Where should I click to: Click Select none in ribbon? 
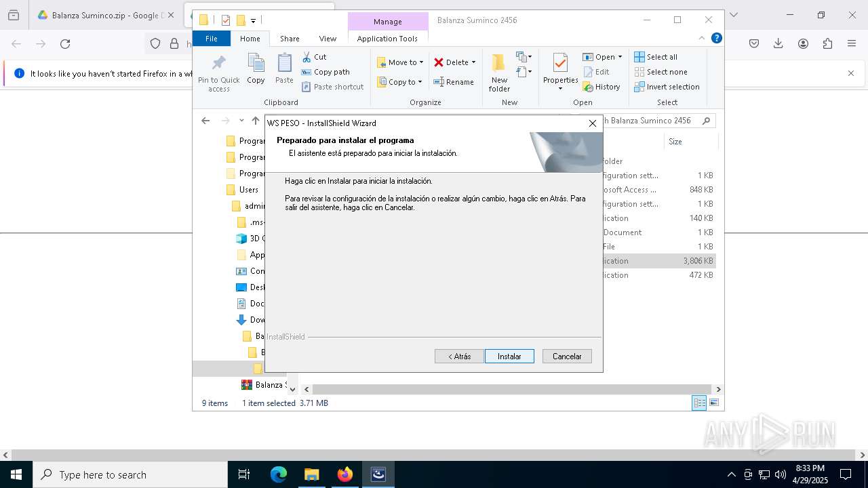660,72
